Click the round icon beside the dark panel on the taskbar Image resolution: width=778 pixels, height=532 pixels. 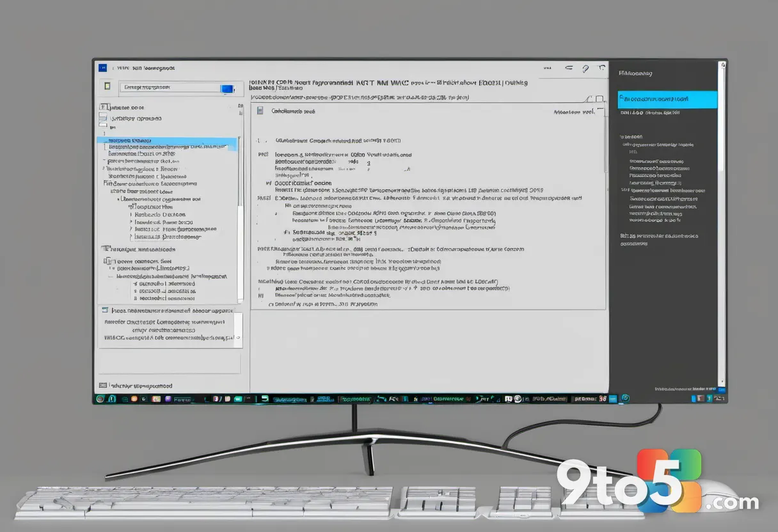[x=625, y=398]
